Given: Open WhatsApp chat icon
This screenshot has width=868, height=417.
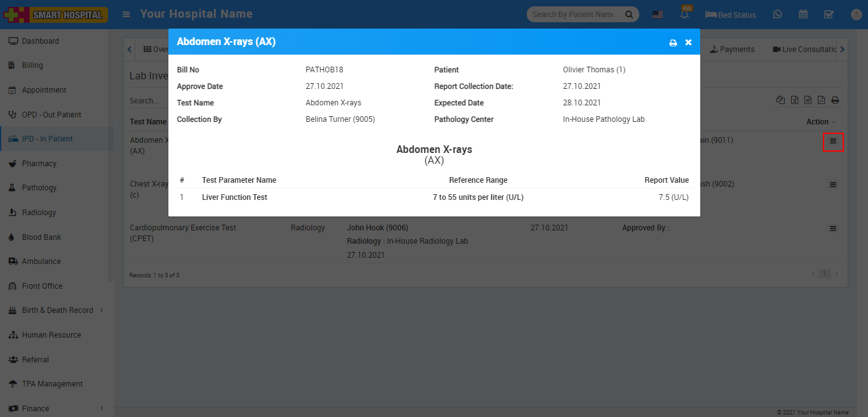Looking at the screenshot, I should pos(778,14).
